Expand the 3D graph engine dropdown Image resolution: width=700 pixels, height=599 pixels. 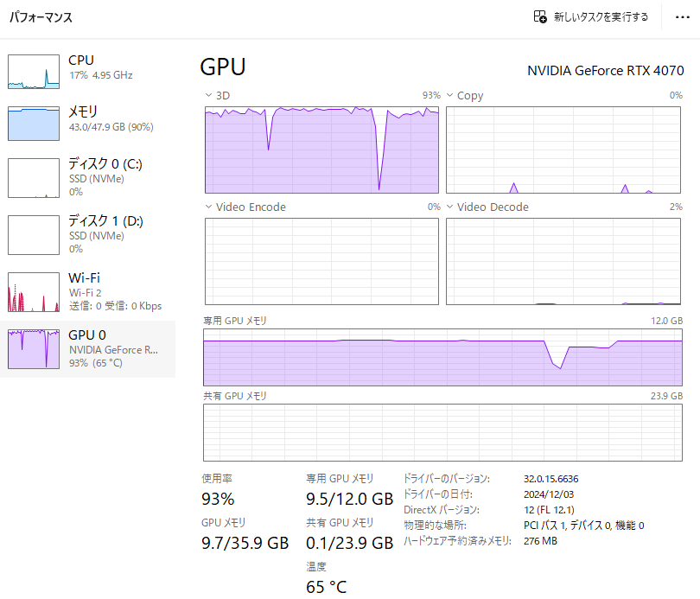pos(208,95)
